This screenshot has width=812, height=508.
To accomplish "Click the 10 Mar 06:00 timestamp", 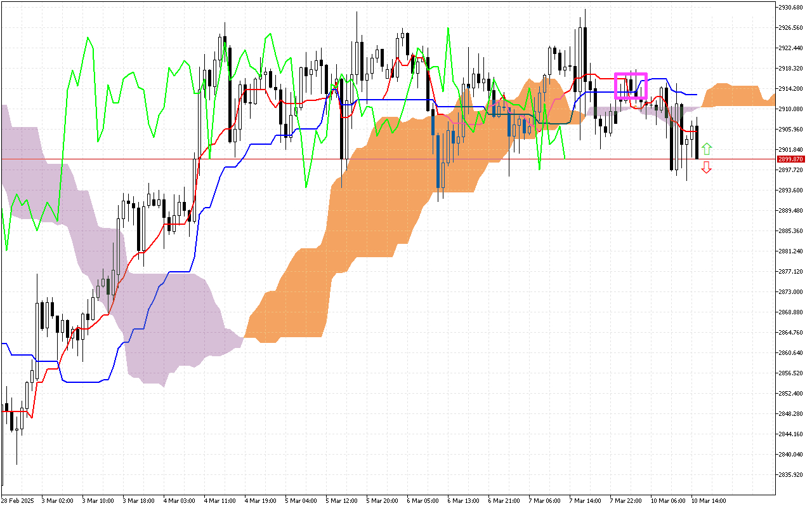I will pyautogui.click(x=668, y=500).
